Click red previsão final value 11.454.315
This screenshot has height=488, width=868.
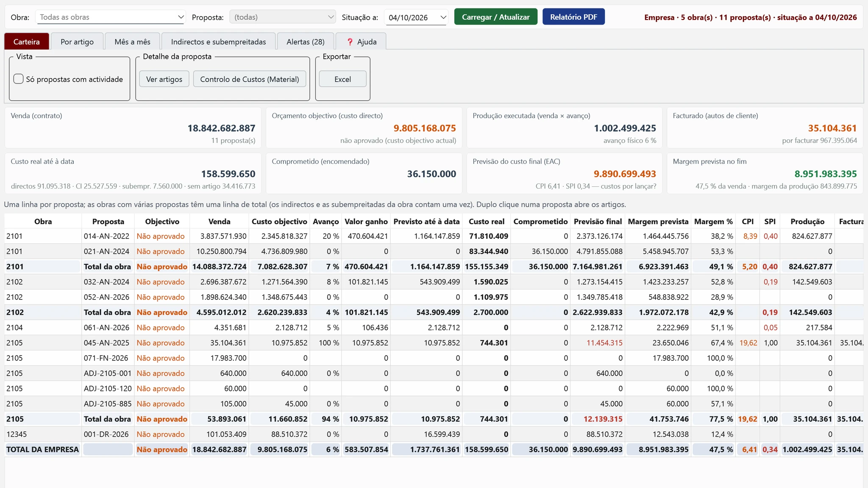604,343
